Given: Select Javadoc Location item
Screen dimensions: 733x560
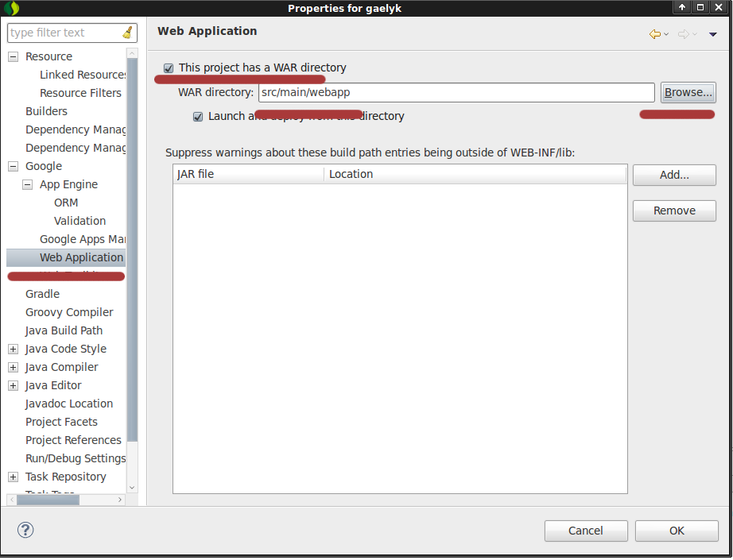Looking at the screenshot, I should [x=69, y=404].
